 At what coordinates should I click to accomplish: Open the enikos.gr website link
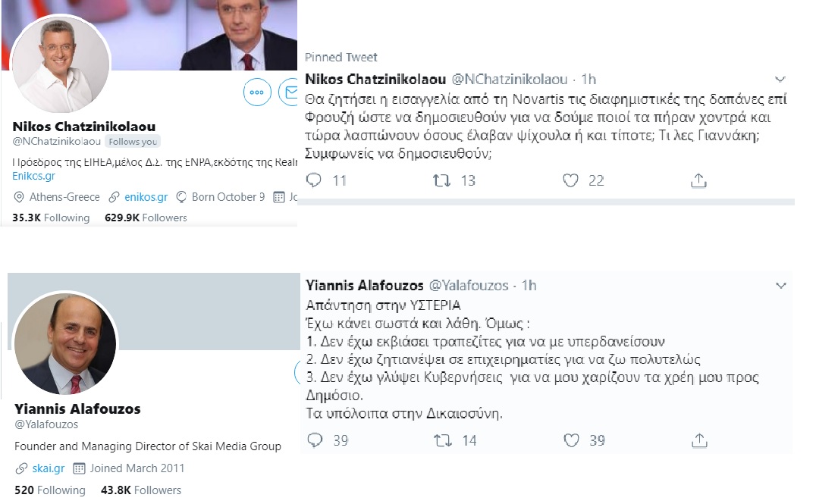[146, 197]
